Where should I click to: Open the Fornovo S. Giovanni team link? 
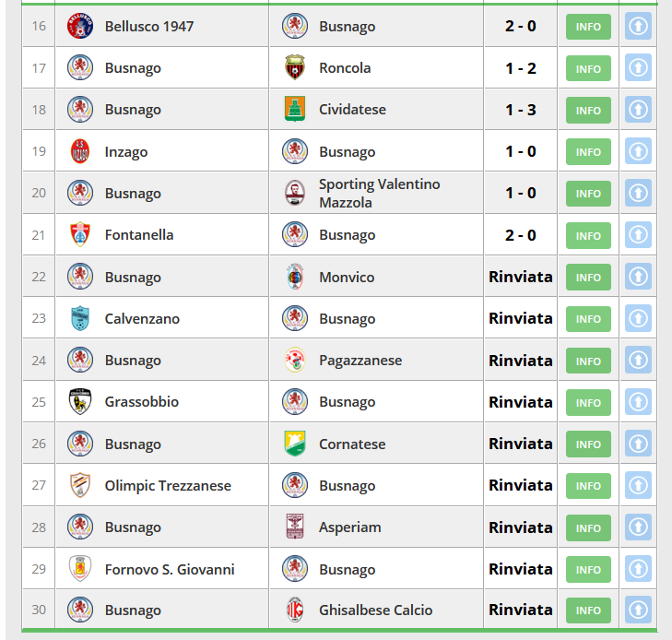(170, 569)
